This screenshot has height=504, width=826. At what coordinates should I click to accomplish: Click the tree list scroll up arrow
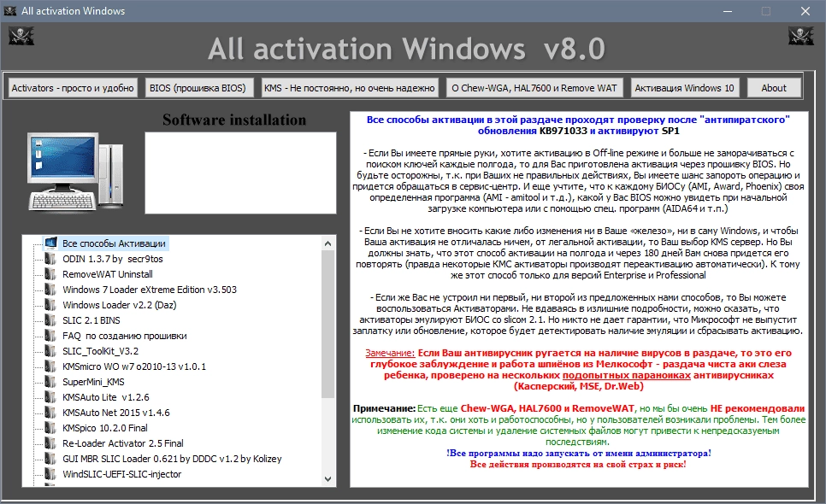(327, 243)
